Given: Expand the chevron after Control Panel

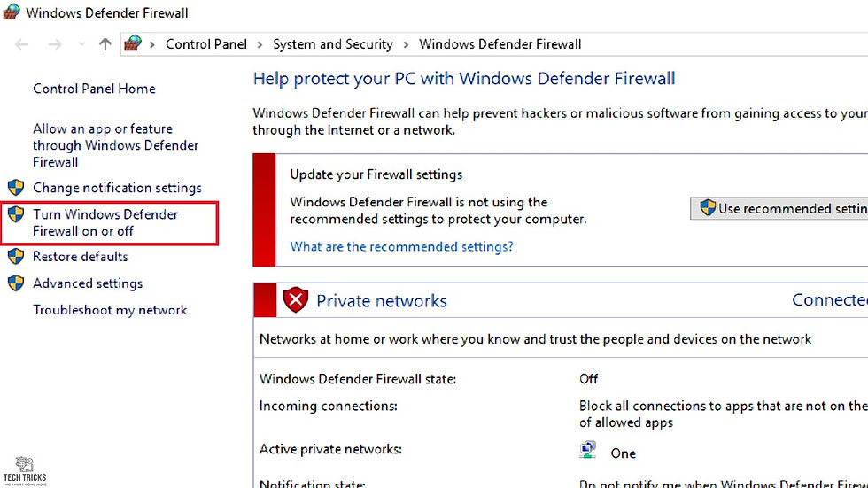Looking at the screenshot, I should tap(260, 45).
